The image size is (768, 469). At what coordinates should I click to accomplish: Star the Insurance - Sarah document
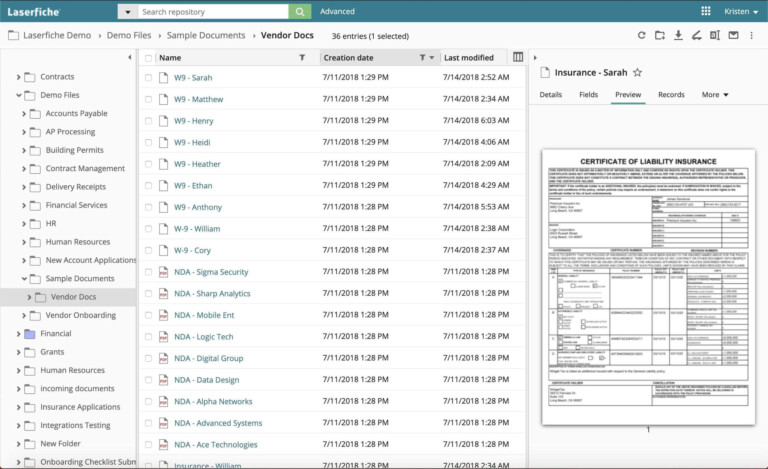(x=638, y=73)
